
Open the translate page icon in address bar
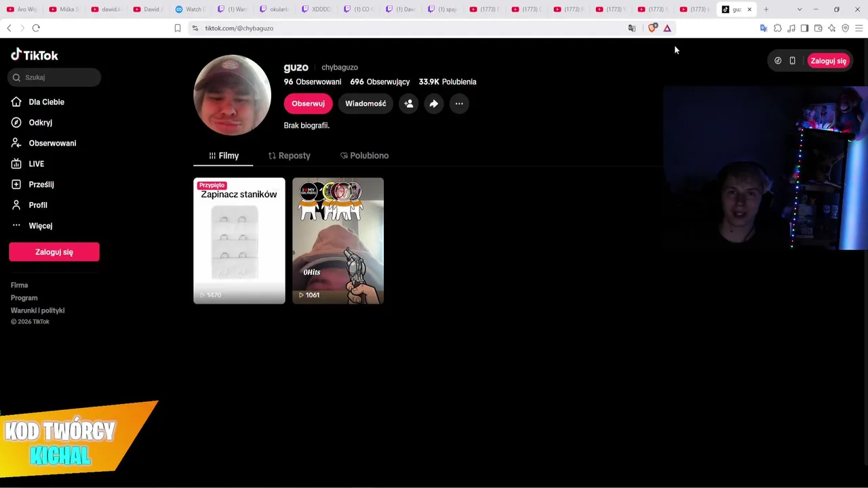[x=632, y=28]
